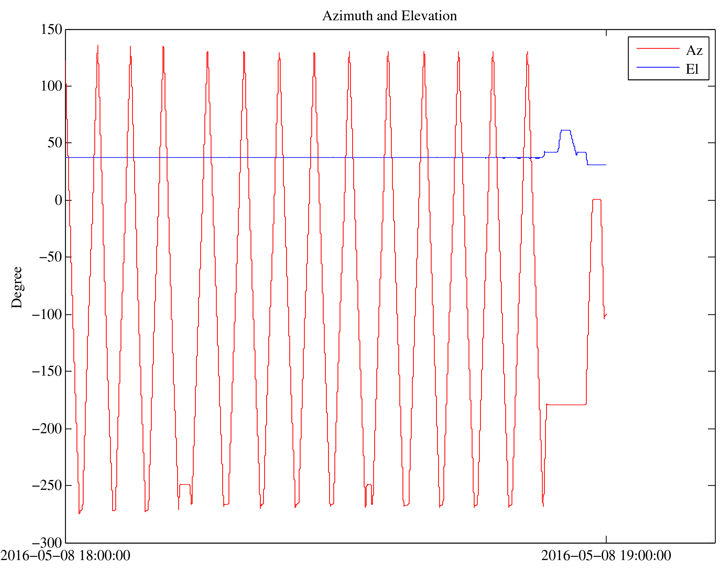Click the -150 y-axis tick label
This screenshot has height=588, width=725.
[47, 371]
